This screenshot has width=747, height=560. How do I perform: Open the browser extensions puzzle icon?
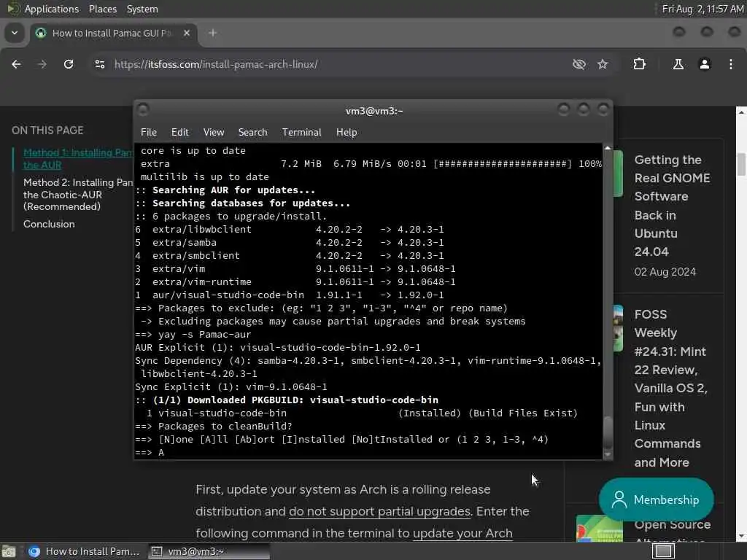639,64
